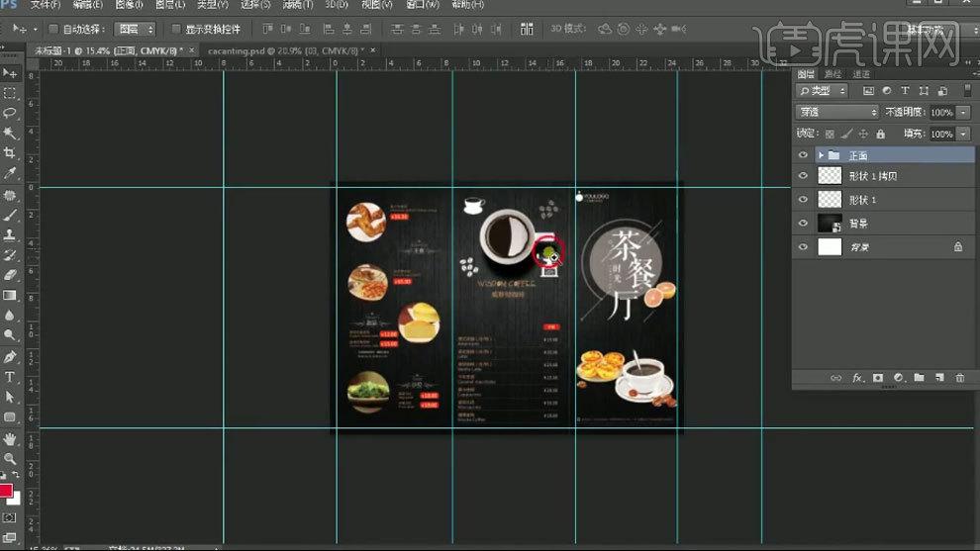Select the Horizontal Type tool
Viewport: 980px width, 551px height.
pyautogui.click(x=10, y=377)
